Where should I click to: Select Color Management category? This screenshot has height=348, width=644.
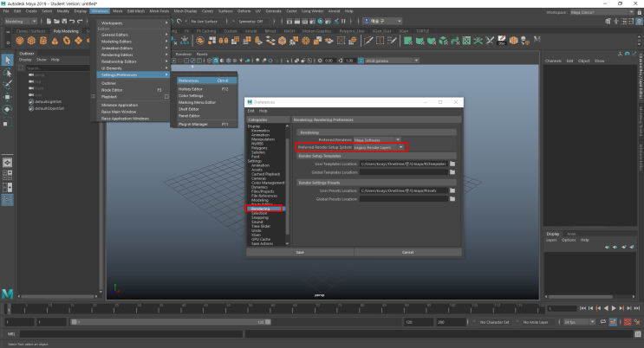tap(268, 183)
